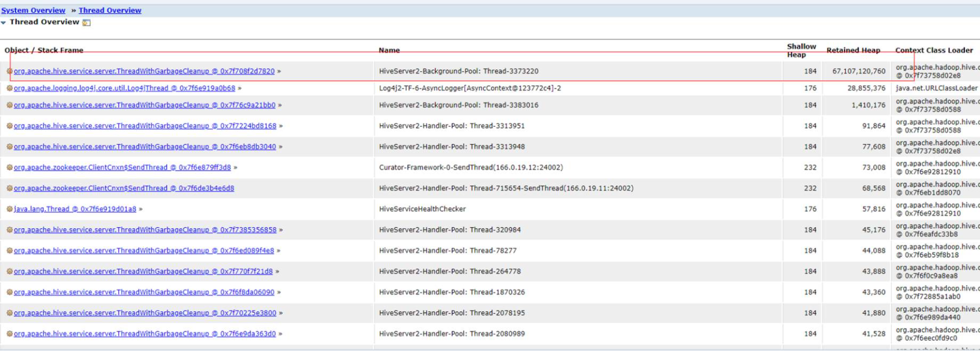The image size is (980, 351).
Task: Click thread icon for object 0x7f6f8da06090
Action: (x=9, y=292)
